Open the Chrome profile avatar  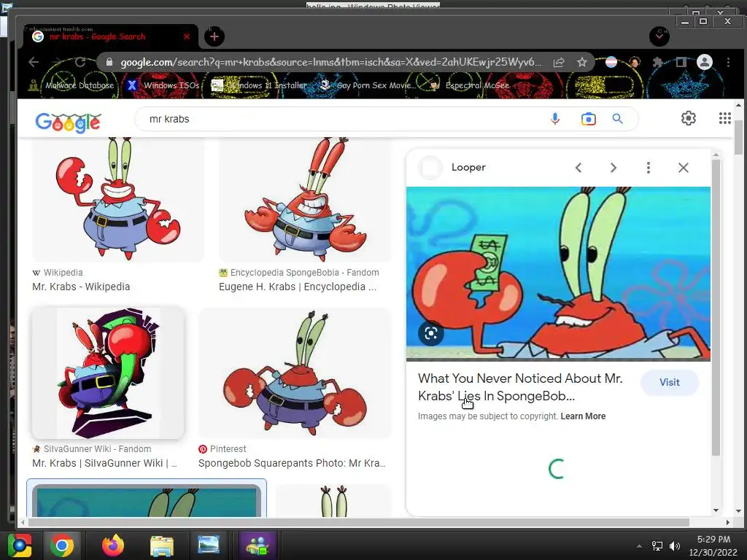(704, 62)
